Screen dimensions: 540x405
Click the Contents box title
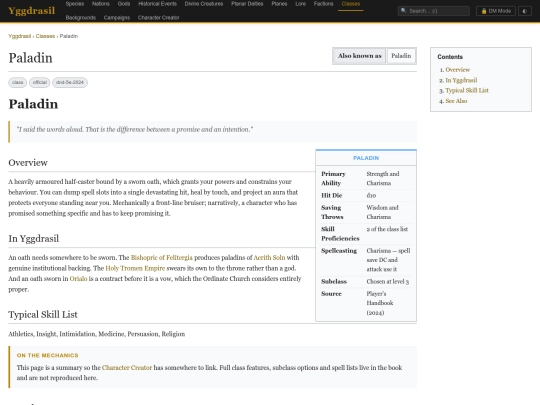(x=450, y=57)
